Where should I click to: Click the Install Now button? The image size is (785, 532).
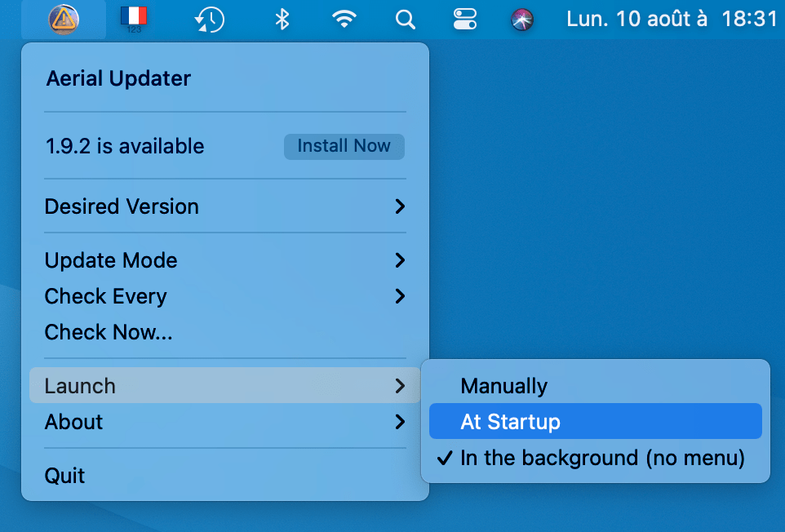click(344, 146)
